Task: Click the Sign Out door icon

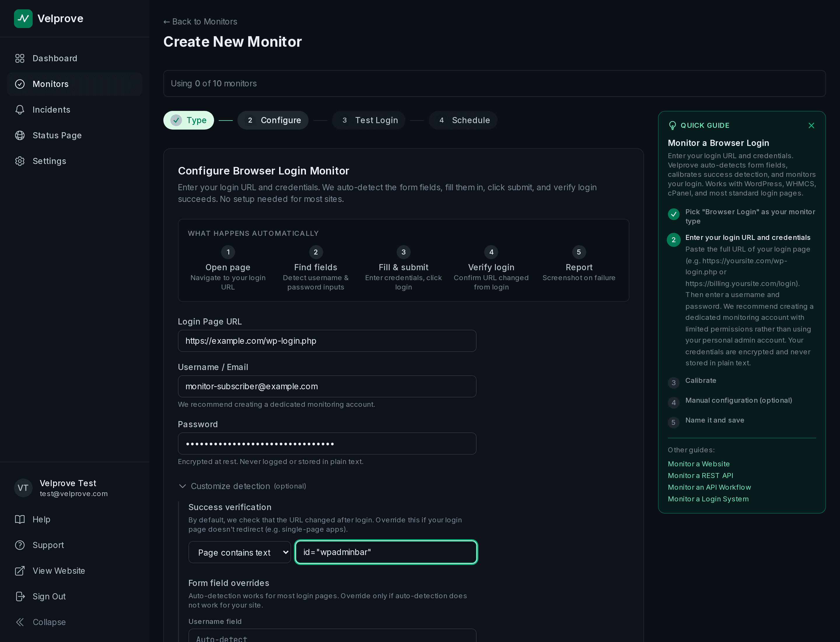Action: pos(20,596)
